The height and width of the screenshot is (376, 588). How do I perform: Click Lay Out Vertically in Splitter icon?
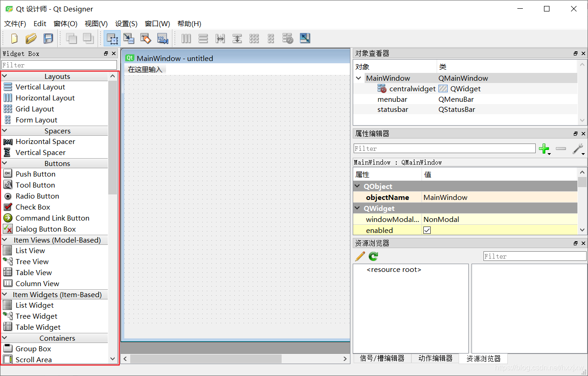click(237, 39)
